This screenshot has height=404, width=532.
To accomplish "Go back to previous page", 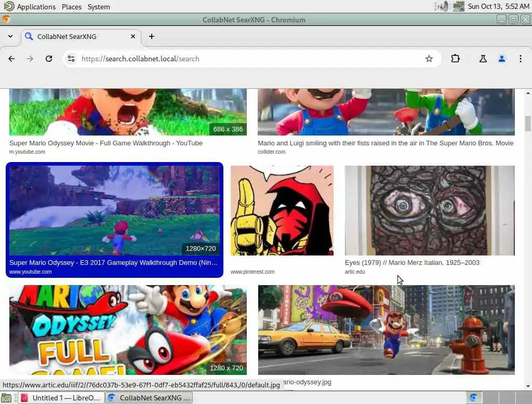I will pyautogui.click(x=11, y=59).
